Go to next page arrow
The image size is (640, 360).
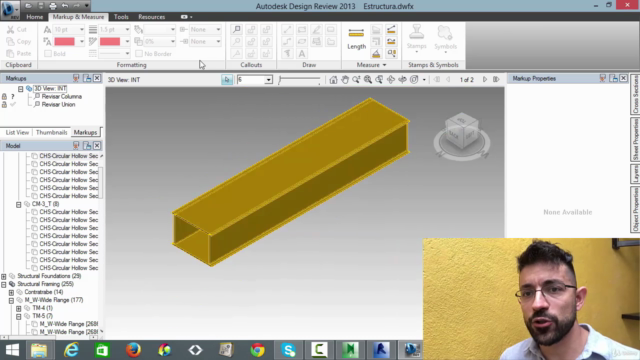[485, 80]
